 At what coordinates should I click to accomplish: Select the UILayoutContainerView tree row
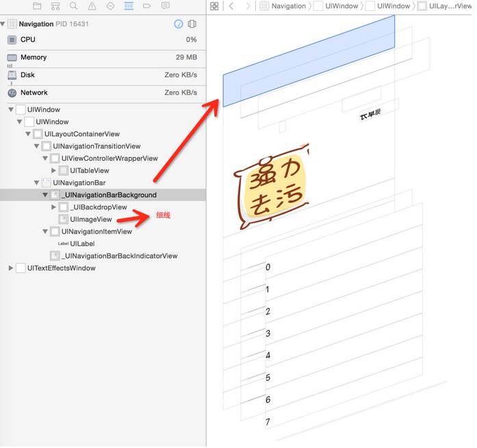click(x=103, y=134)
